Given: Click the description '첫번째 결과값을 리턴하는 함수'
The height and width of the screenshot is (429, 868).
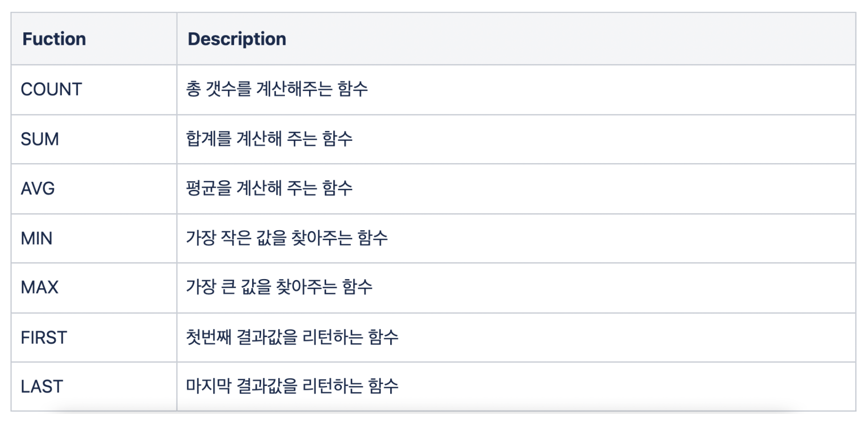Looking at the screenshot, I should tap(292, 337).
